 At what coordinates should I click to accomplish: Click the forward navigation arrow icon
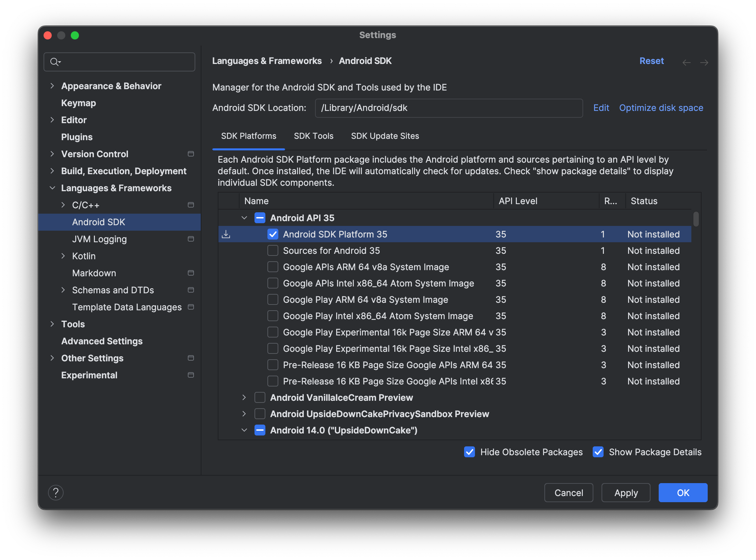pos(704,61)
